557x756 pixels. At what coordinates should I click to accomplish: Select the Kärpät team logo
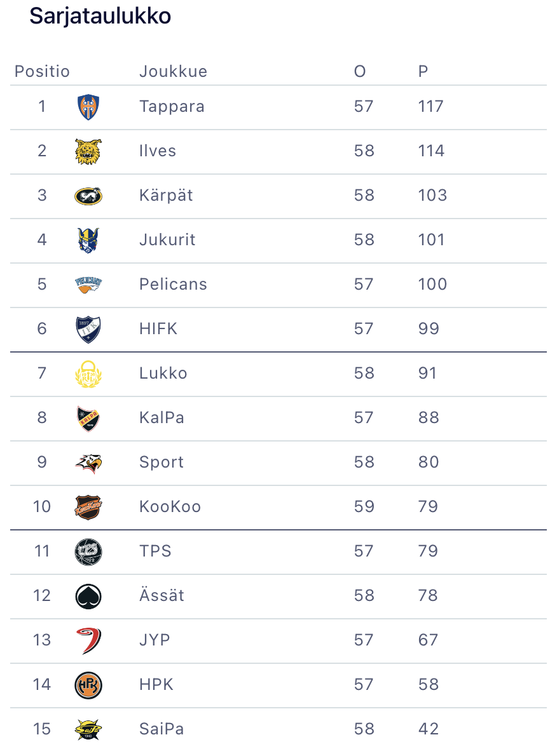88,196
